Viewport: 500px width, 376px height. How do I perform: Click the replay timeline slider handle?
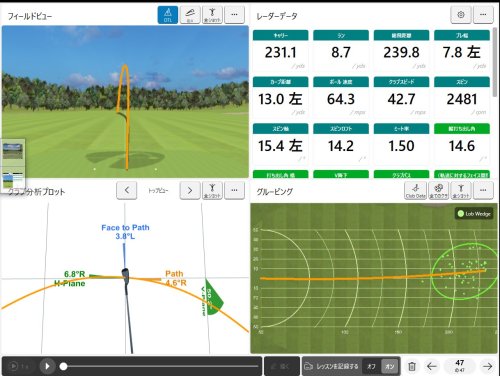tap(63, 366)
